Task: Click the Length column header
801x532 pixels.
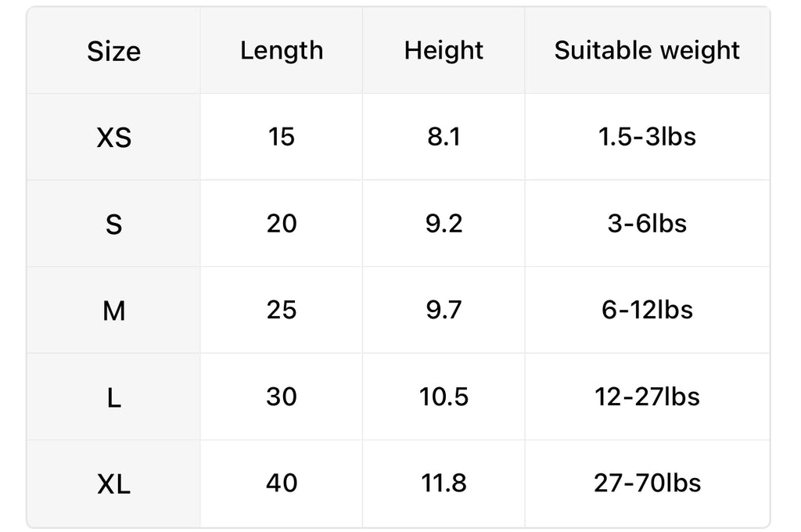Action: click(x=282, y=51)
